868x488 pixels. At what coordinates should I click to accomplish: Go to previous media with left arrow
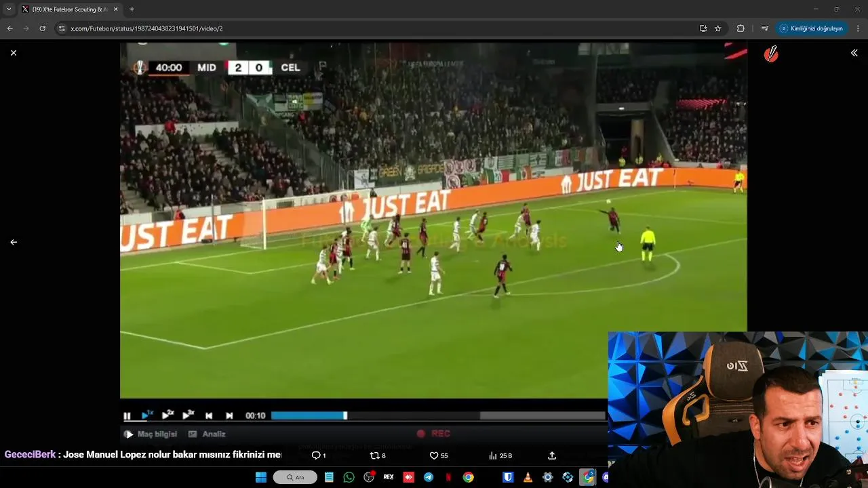(x=14, y=242)
